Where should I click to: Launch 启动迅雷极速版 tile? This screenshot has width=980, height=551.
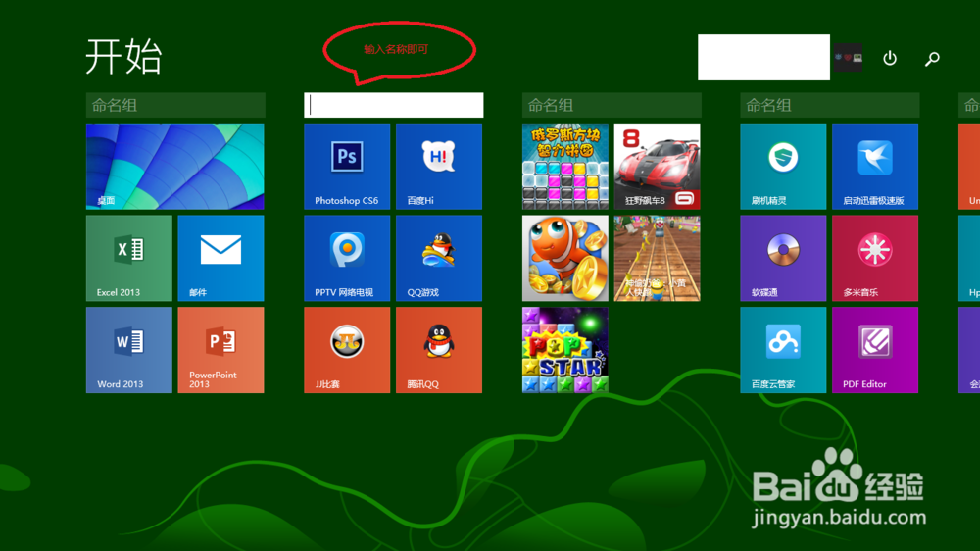click(x=875, y=167)
